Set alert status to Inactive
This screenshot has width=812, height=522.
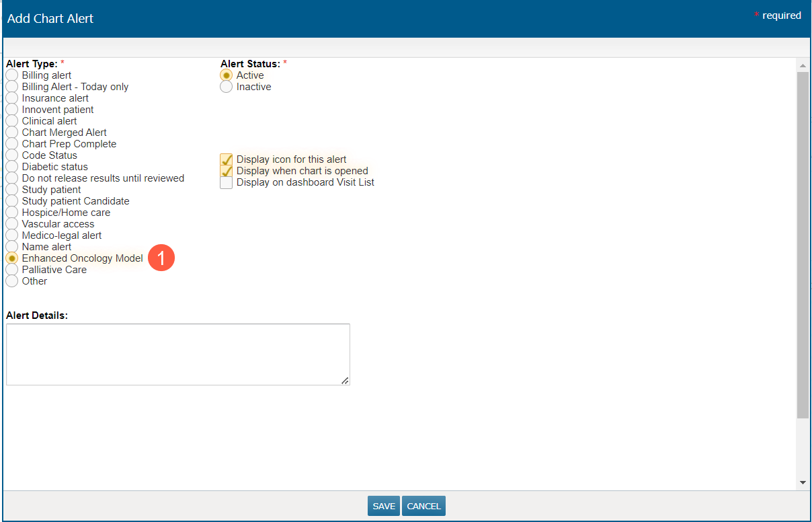(227, 87)
